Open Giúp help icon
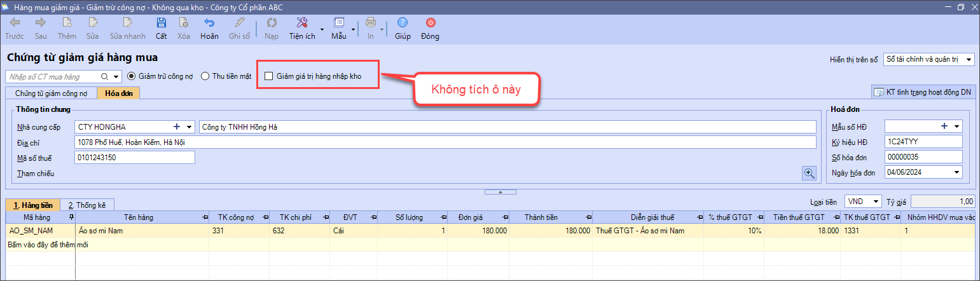The height and width of the screenshot is (281, 980). (403, 24)
